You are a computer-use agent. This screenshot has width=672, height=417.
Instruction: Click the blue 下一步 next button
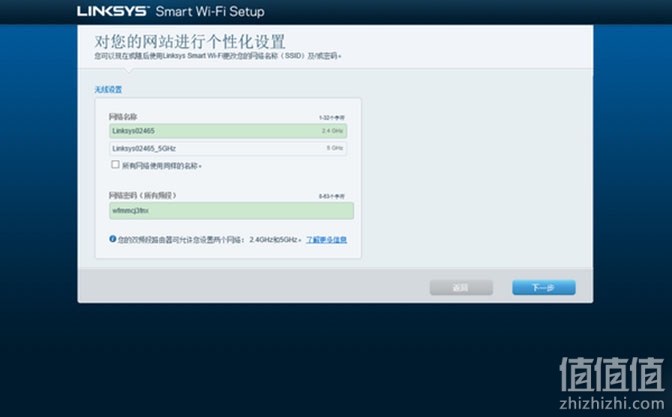[x=544, y=288]
